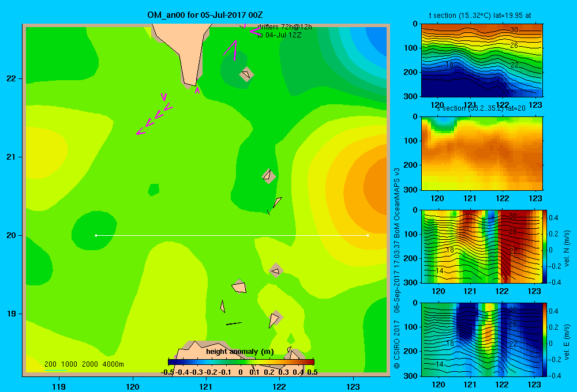Click the "0.4" tick on the vel. N scale
Image resolution: width=577 pixels, height=392 pixels.
[553, 218]
